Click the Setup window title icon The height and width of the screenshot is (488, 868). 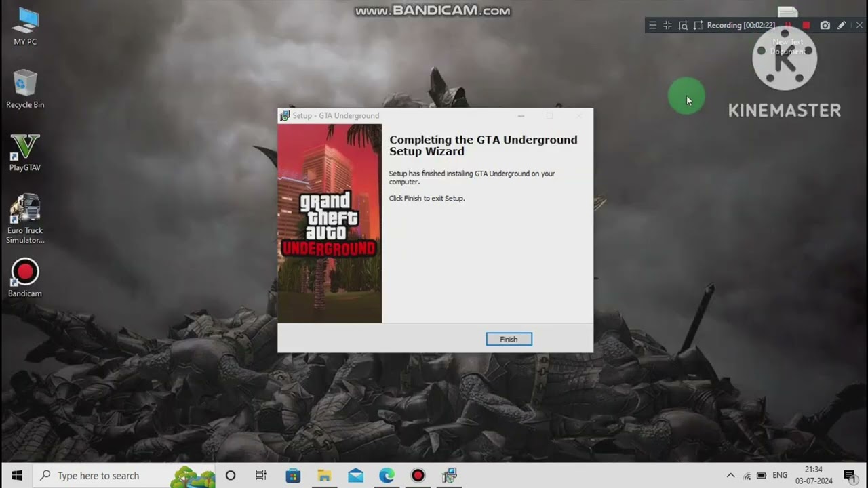pyautogui.click(x=285, y=116)
